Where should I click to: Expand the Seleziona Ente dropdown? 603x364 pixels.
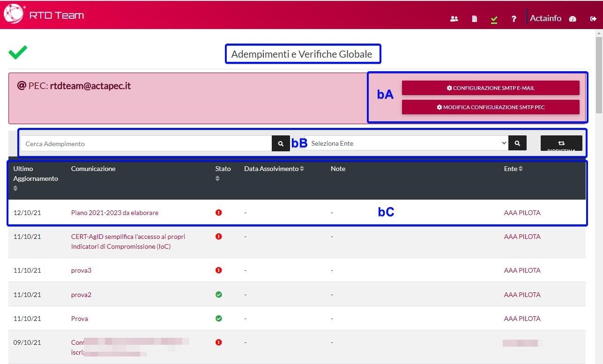tap(406, 143)
